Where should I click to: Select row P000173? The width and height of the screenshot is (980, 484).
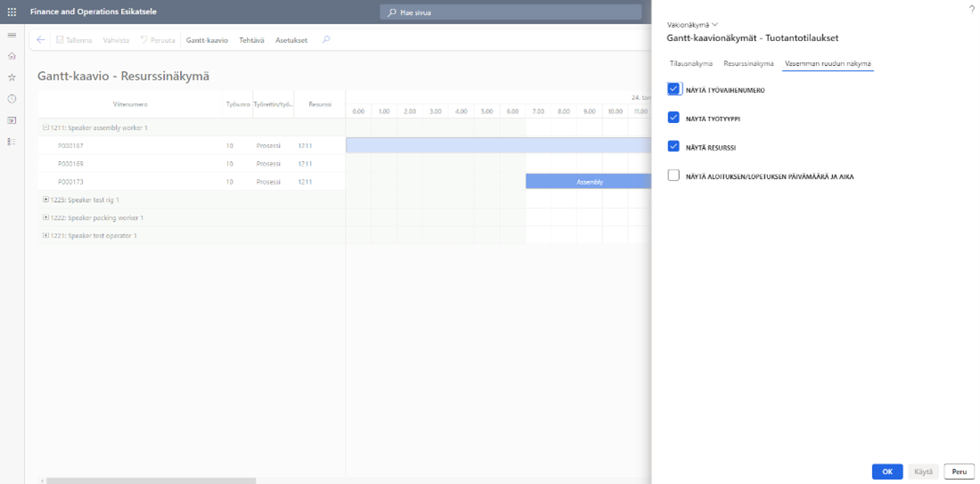click(192, 182)
